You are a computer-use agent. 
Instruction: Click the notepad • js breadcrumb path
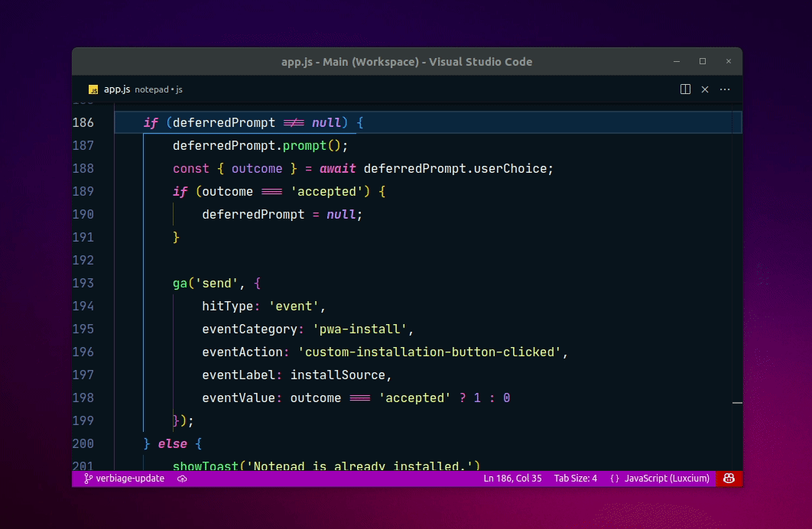pos(158,89)
